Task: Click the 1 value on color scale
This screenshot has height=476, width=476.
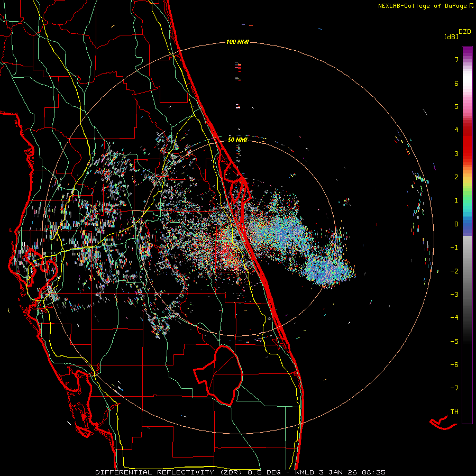Action: pos(456,200)
